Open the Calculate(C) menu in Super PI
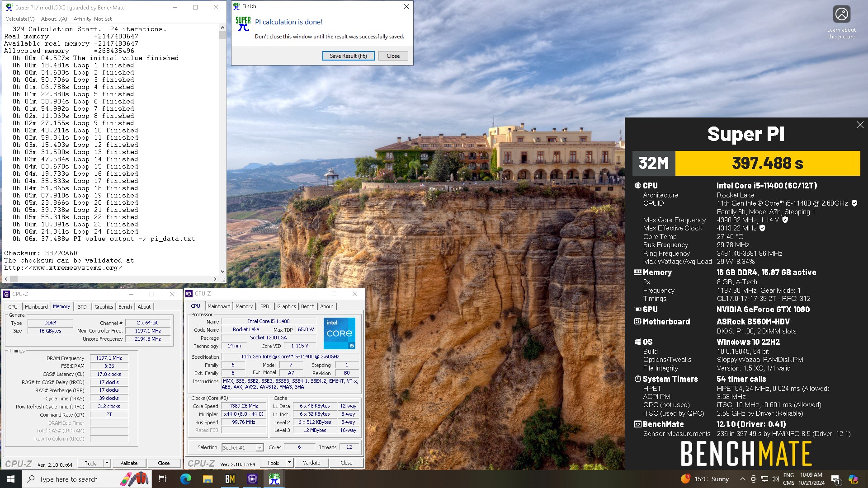 [20, 19]
